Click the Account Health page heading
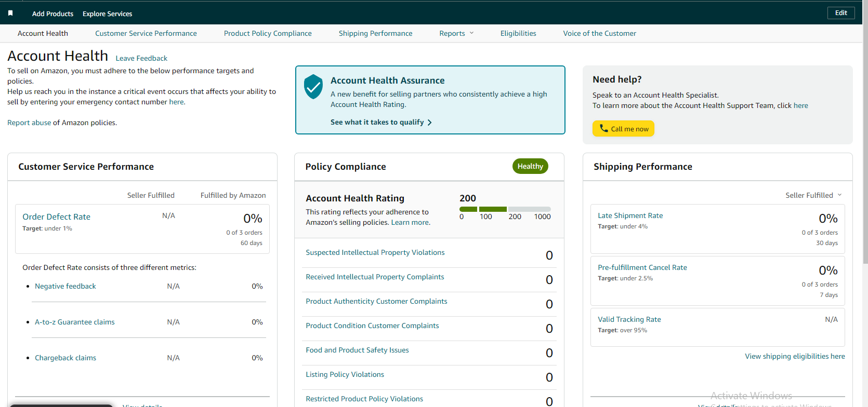This screenshot has height=407, width=868. click(58, 56)
